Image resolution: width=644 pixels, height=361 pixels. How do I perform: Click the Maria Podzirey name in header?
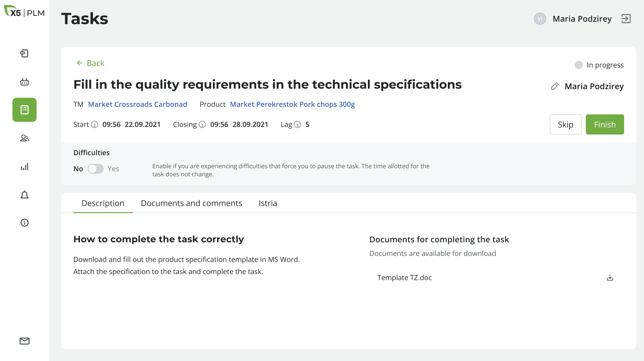coord(582,19)
